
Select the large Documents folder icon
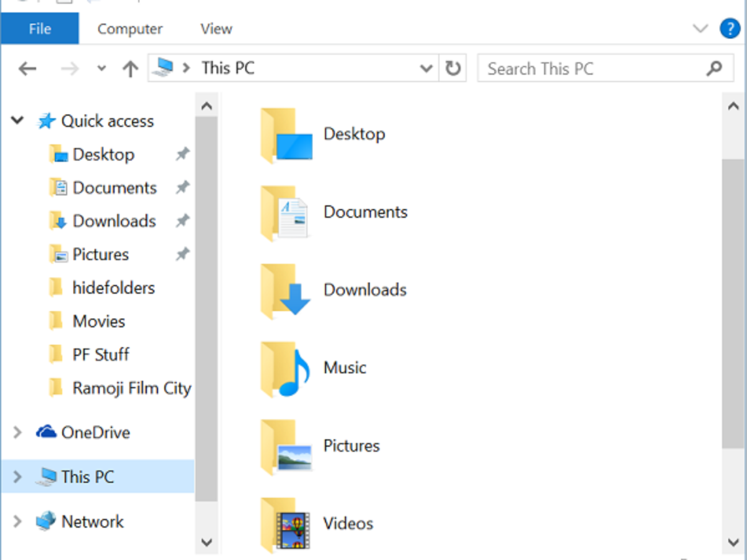[x=285, y=213]
